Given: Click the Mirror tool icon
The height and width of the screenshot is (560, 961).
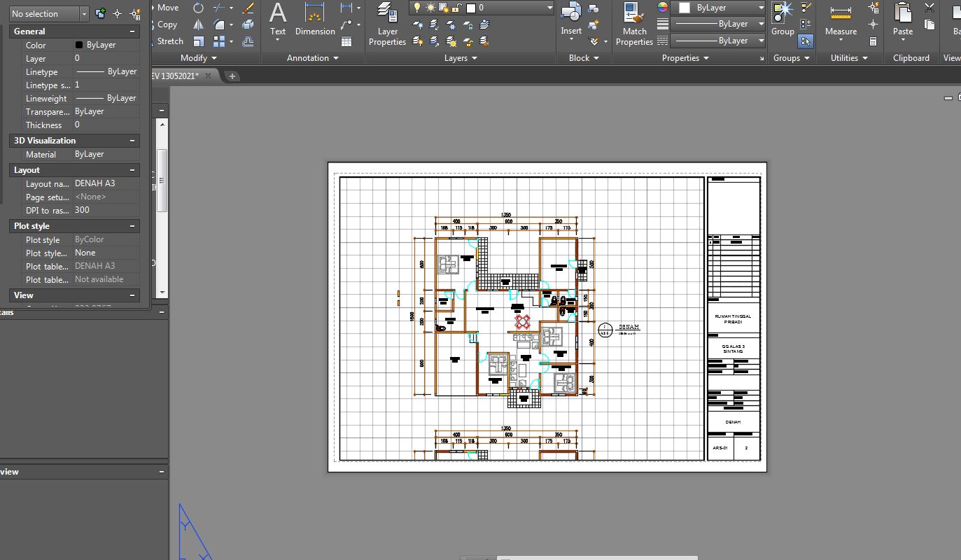Looking at the screenshot, I should click(x=199, y=24).
